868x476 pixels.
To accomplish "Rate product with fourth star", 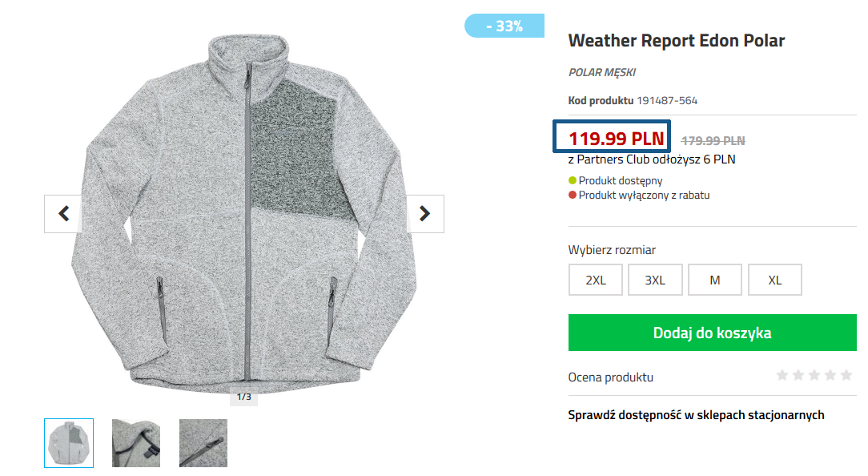I will click(x=830, y=376).
